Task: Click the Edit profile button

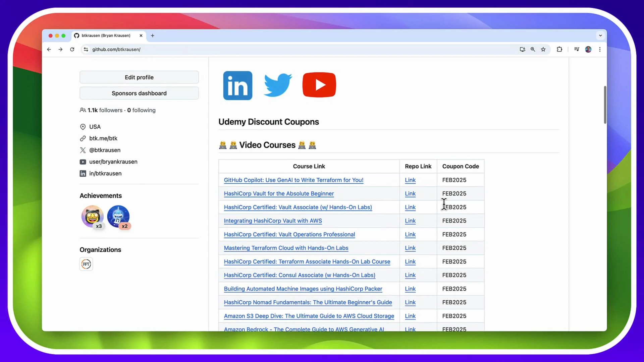Action: point(139,77)
